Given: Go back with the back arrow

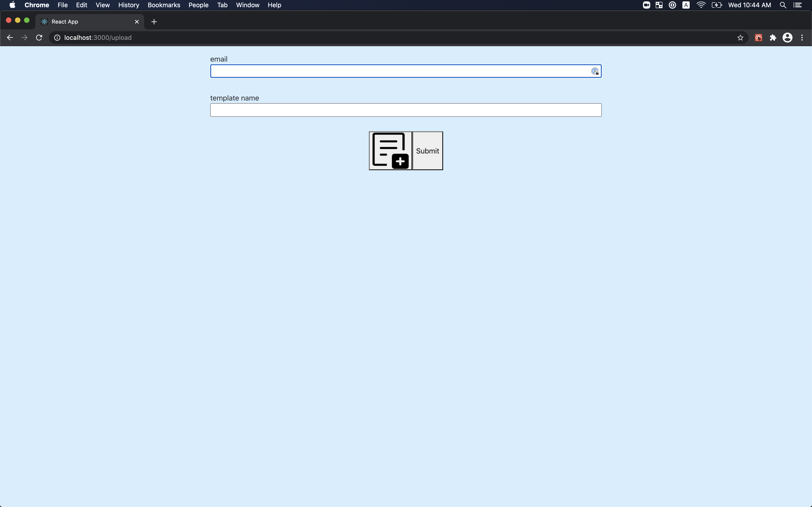Looking at the screenshot, I should (x=10, y=38).
